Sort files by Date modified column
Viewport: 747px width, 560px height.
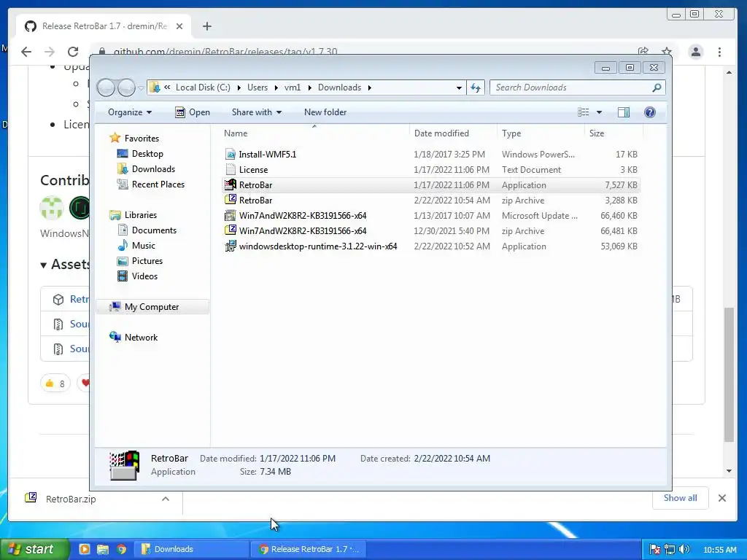coord(441,133)
